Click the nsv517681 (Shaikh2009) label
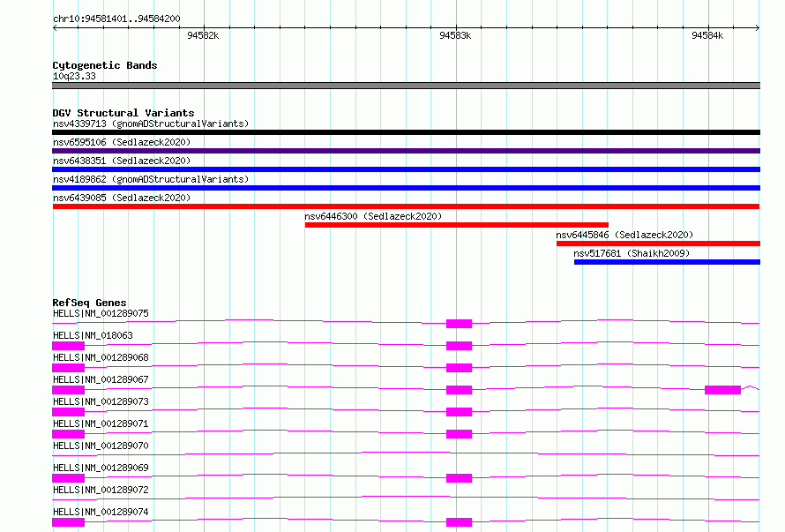The height and width of the screenshot is (532, 785). click(x=632, y=253)
